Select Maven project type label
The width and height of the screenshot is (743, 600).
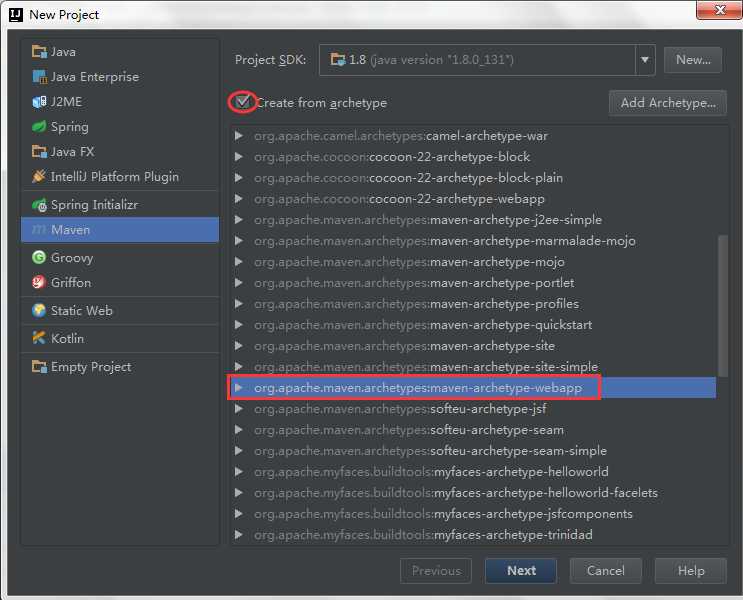click(70, 230)
